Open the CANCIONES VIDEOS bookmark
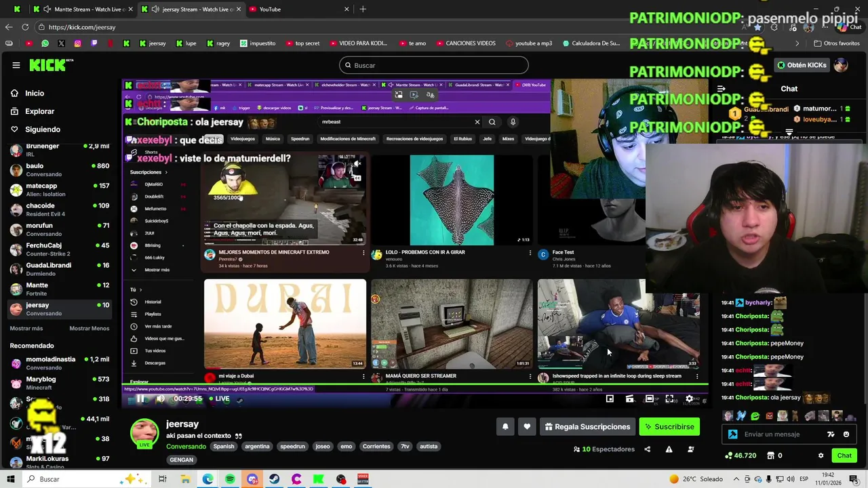The width and height of the screenshot is (868, 488). click(x=466, y=43)
